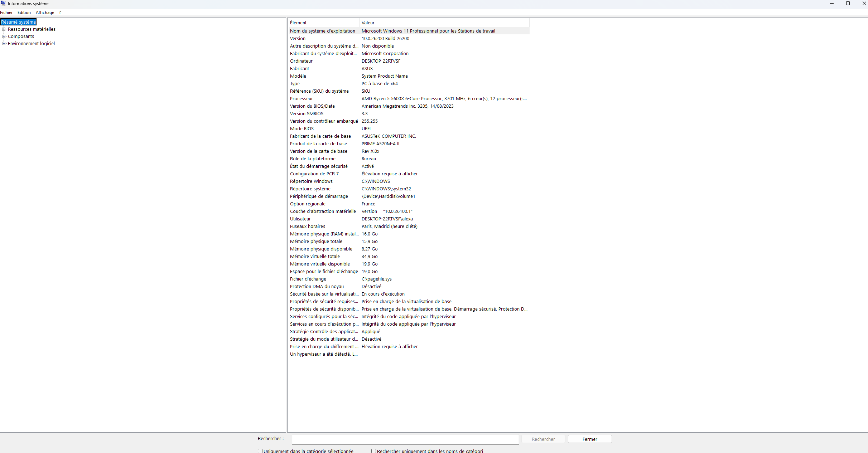Select Composants label in tree
This screenshot has width=868, height=453.
pos(21,36)
